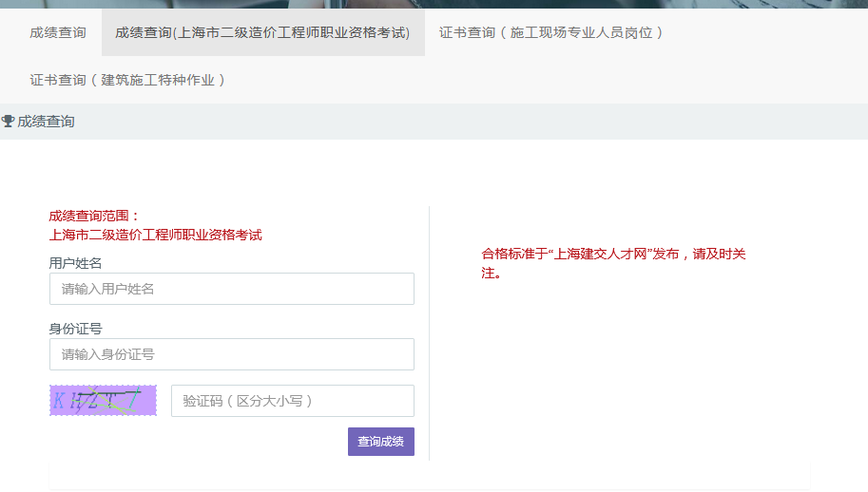Click the red 上海市二级造价工程师职业资格考试 text

click(155, 235)
